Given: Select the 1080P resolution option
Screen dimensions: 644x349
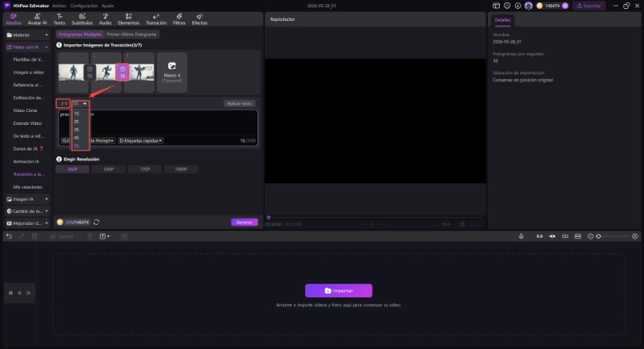Looking at the screenshot, I should (181, 169).
